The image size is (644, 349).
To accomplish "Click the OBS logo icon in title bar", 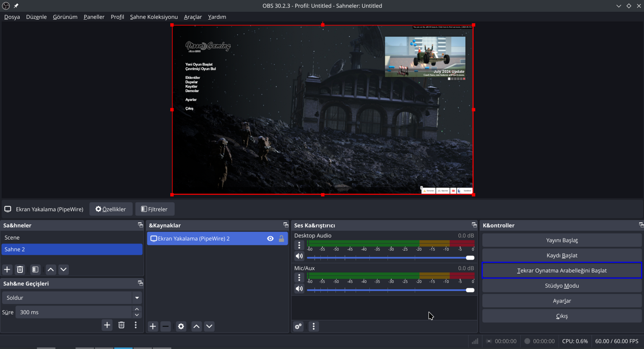I will pos(6,6).
